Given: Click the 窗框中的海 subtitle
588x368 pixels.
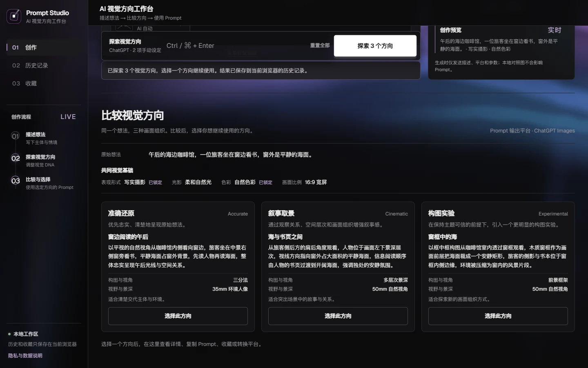Looking at the screenshot, I should click(x=443, y=237).
